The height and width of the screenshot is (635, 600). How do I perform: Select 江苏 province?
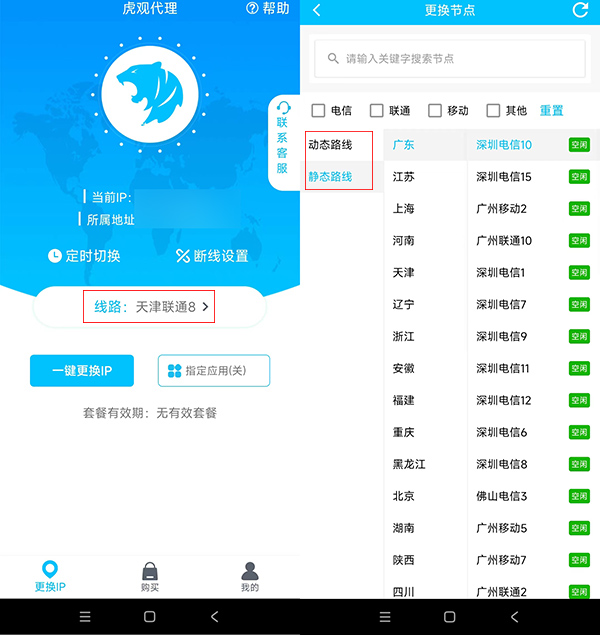click(x=404, y=177)
